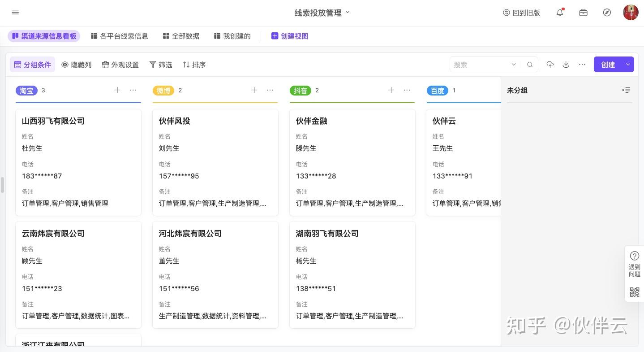Open the notifications bell
Screen dimensions: 644x352
(x=560, y=13)
